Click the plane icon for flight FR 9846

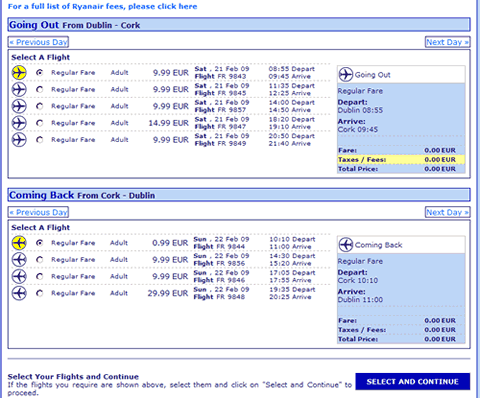coord(19,276)
